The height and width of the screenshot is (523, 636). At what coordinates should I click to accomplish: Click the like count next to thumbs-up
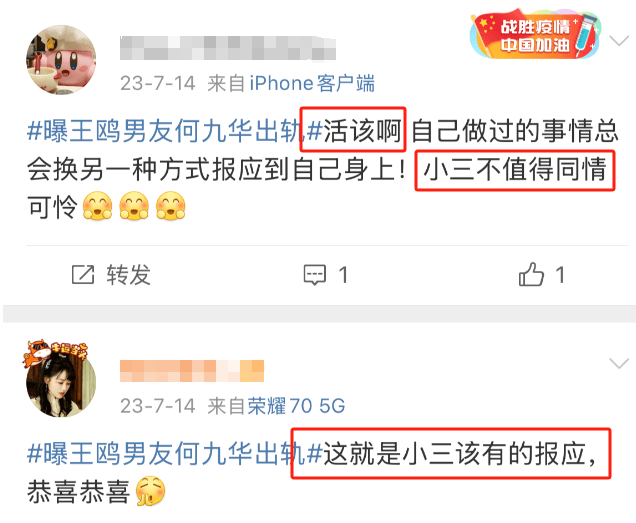coord(560,275)
